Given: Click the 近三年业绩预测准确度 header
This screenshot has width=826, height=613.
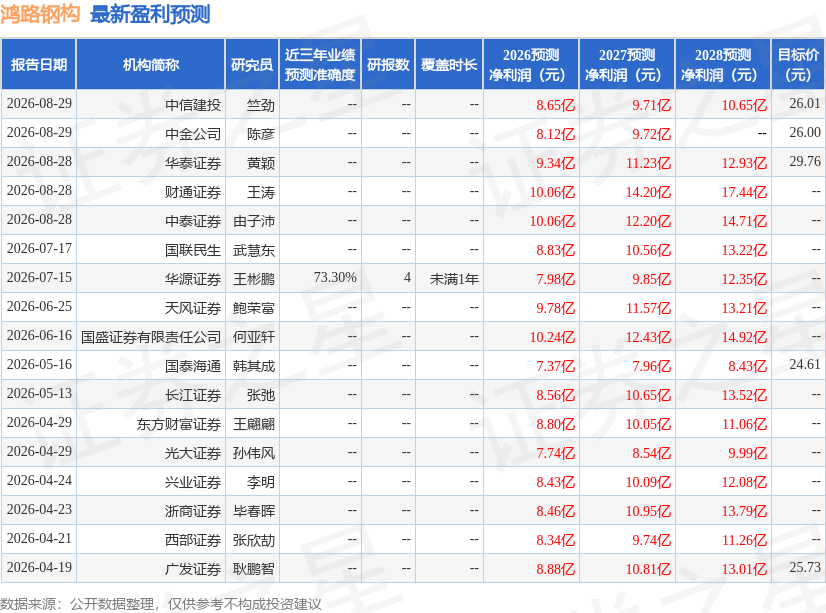Looking at the screenshot, I should point(320,64).
